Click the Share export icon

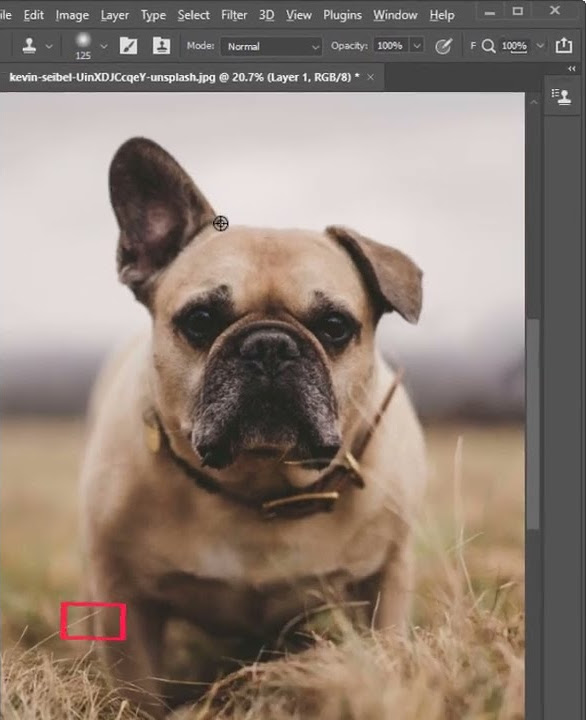point(564,45)
